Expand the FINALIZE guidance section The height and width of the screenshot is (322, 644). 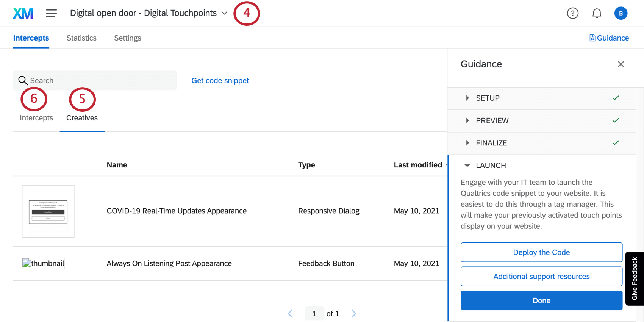[x=467, y=143]
